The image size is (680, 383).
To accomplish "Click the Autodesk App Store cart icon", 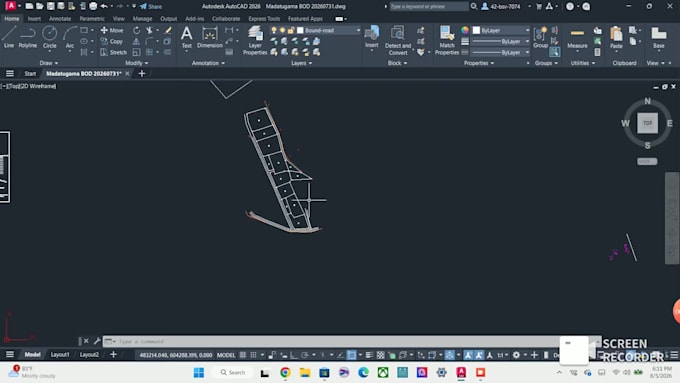I will click(x=539, y=7).
